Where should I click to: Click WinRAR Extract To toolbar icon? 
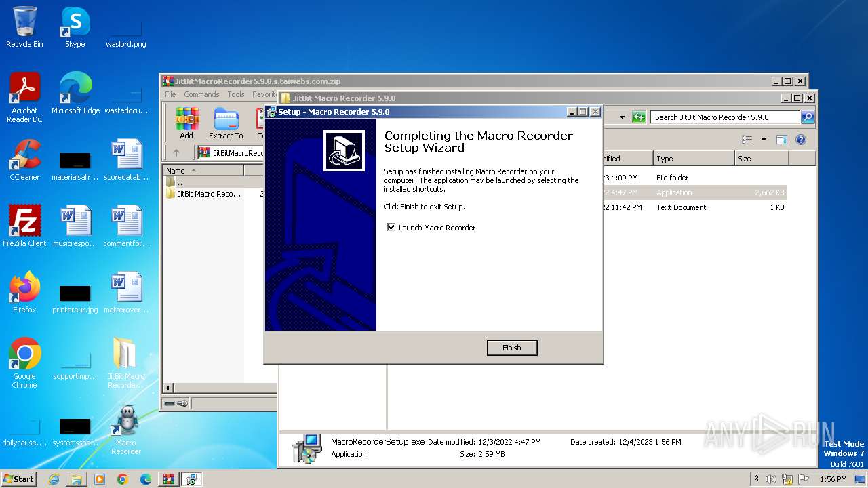[226, 123]
